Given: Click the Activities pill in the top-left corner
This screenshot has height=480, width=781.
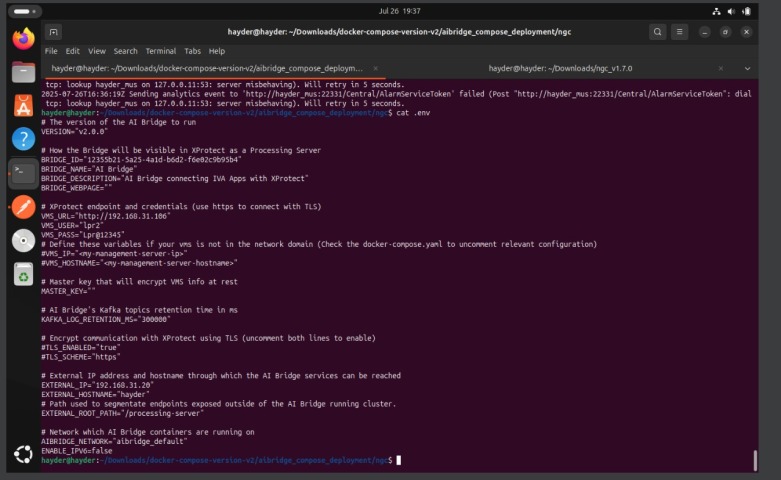Looking at the screenshot, I should [x=22, y=11].
